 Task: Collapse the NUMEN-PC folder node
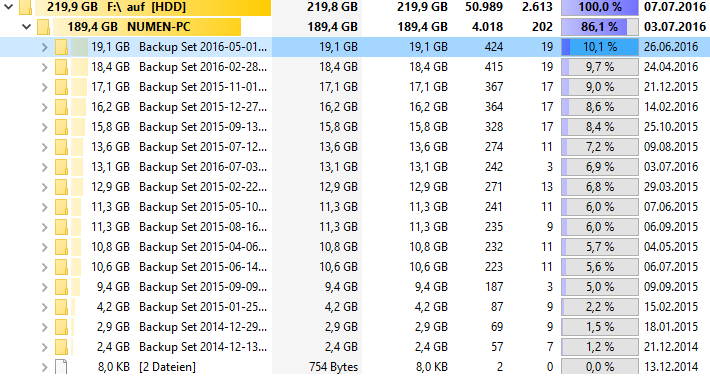(x=26, y=27)
